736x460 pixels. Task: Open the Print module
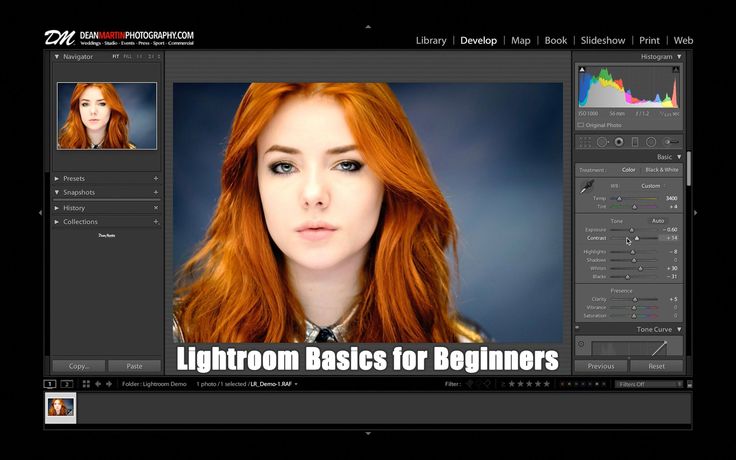pos(649,41)
